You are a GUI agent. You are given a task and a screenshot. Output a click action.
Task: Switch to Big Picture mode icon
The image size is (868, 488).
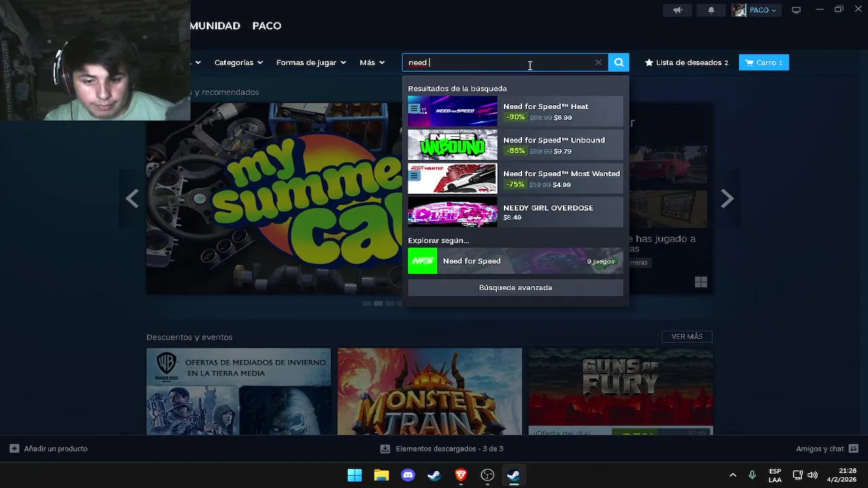(797, 10)
